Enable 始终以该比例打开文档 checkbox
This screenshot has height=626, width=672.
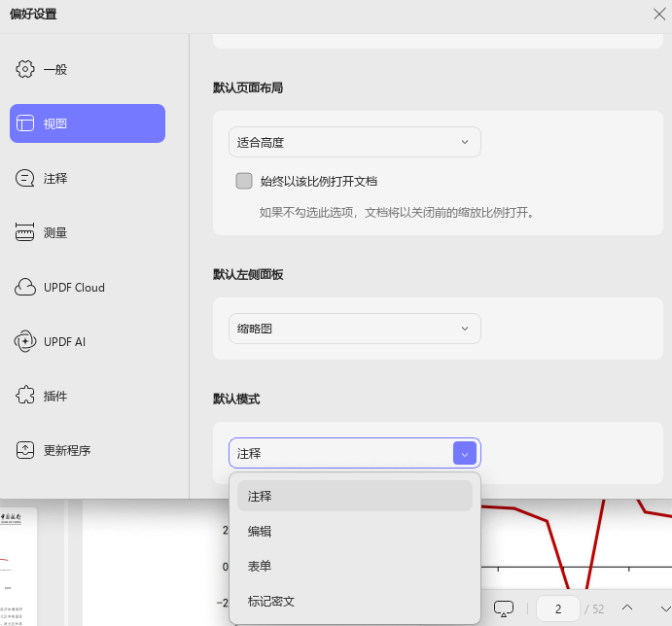(244, 181)
